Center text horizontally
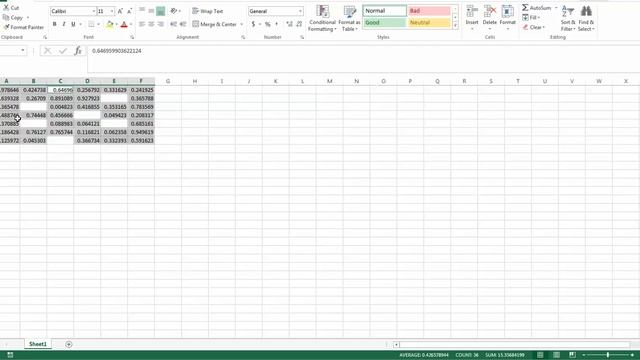Image resolution: width=640 pixels, height=360 pixels. pos(151,24)
